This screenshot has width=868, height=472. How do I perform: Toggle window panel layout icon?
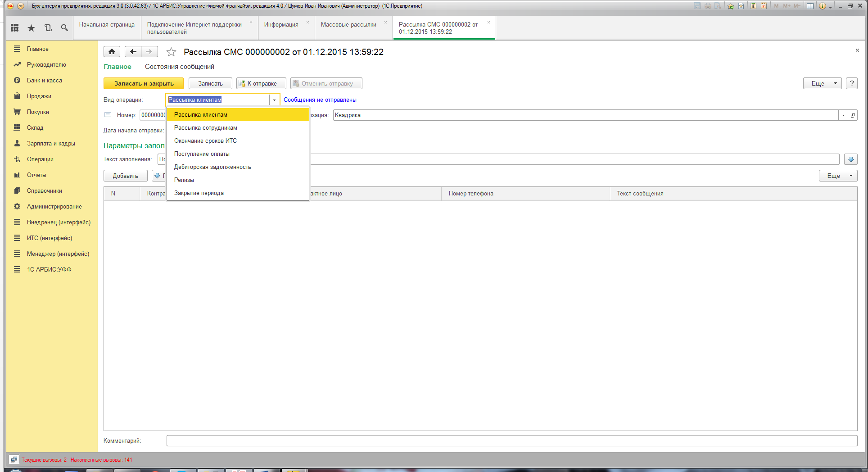[x=810, y=6]
